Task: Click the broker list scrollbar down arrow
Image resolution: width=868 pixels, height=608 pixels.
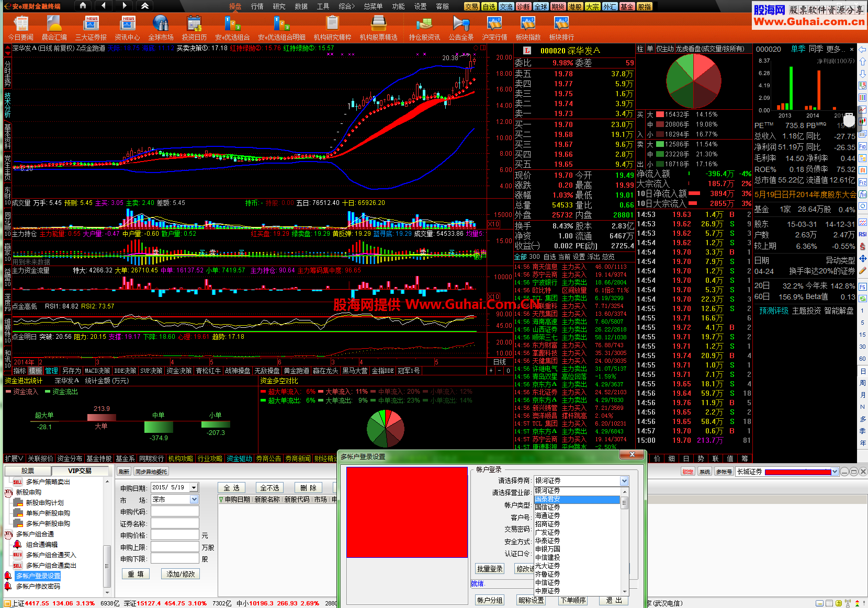Action: 624,591
